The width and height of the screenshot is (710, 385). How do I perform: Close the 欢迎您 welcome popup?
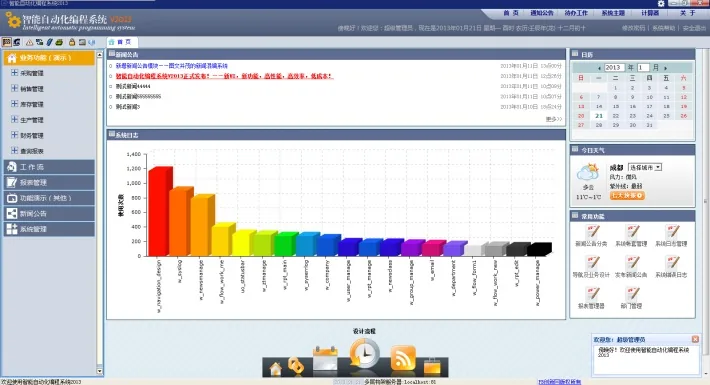click(x=695, y=339)
